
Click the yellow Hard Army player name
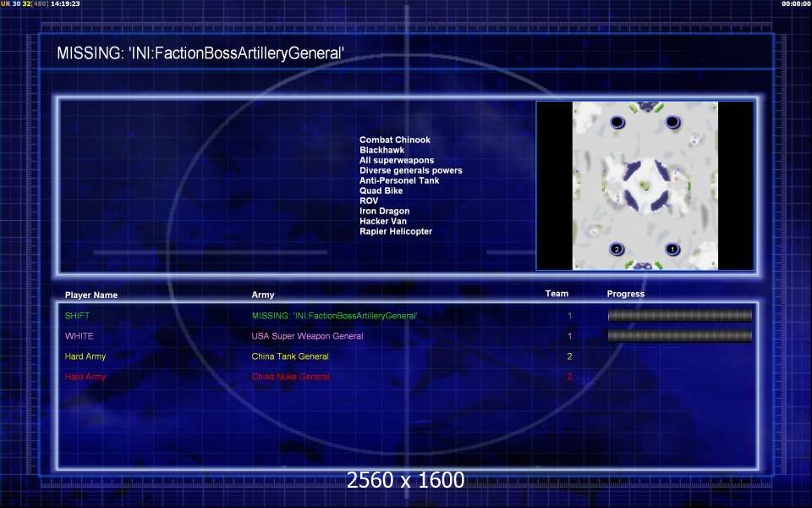click(85, 356)
